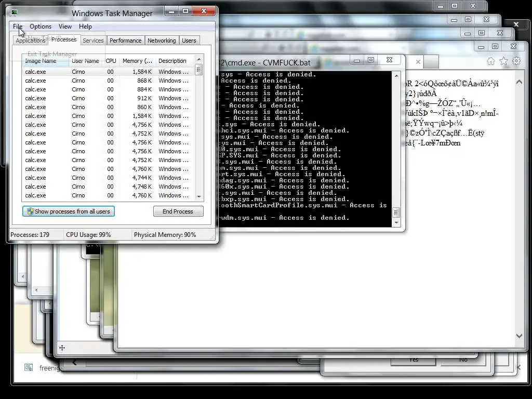The width and height of the screenshot is (532, 399).
Task: Click scroll up arrow in process list
Action: click(199, 59)
